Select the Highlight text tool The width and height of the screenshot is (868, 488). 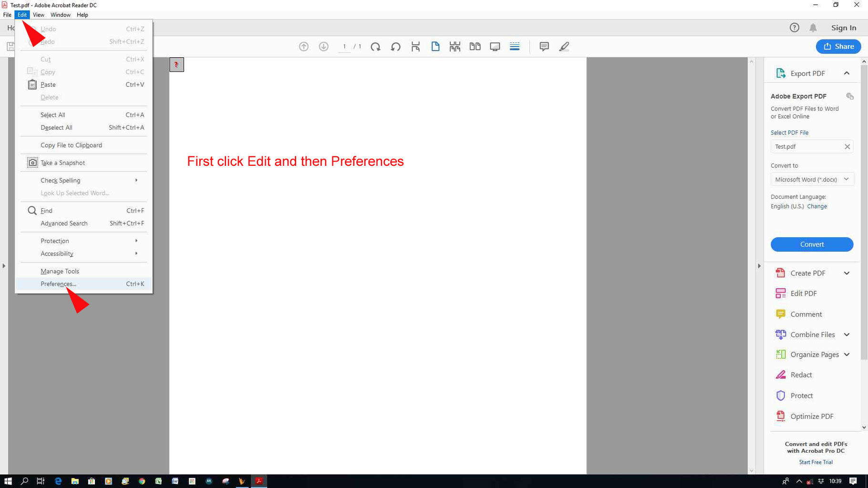[564, 46]
